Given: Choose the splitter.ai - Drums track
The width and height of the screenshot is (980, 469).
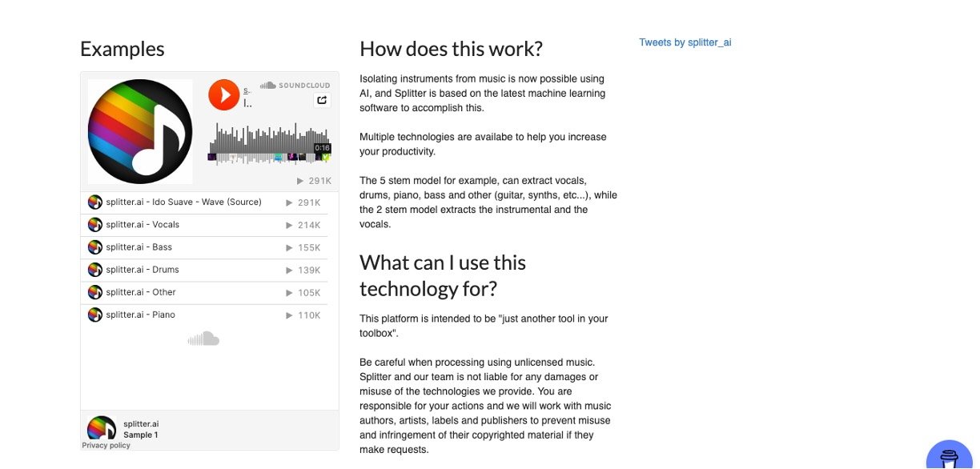Looking at the screenshot, I should (143, 270).
